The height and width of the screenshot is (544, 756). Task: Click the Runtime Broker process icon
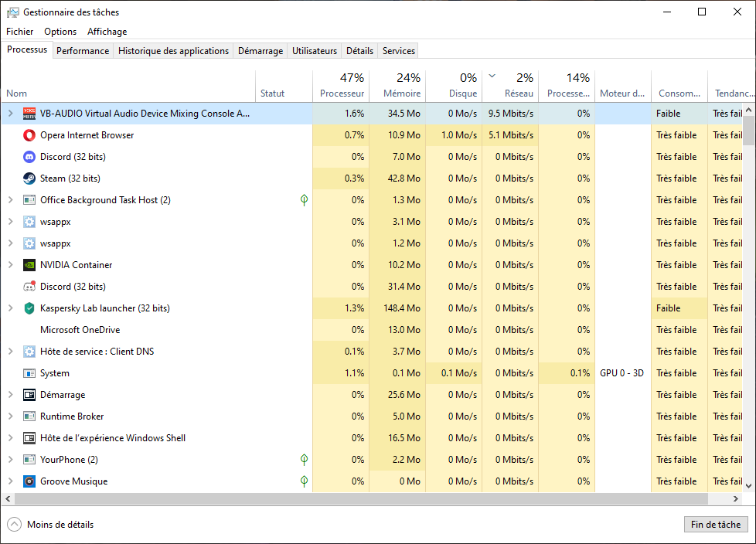click(29, 416)
